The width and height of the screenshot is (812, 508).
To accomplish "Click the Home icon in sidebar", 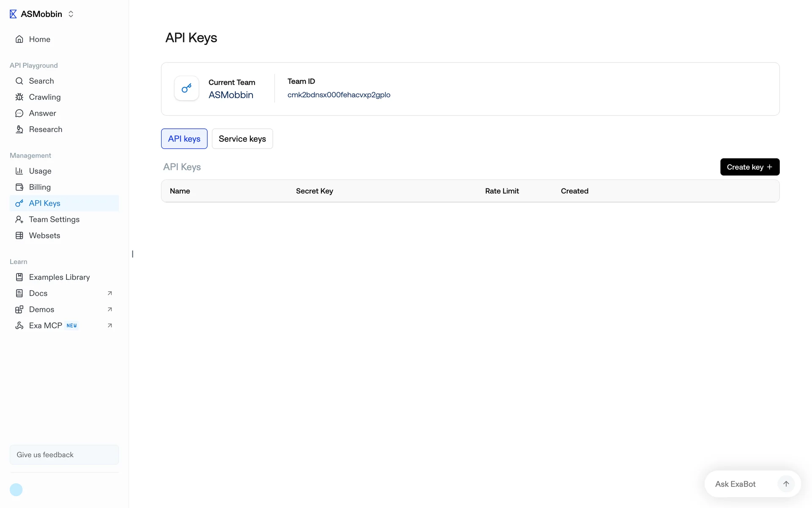I will tap(19, 39).
